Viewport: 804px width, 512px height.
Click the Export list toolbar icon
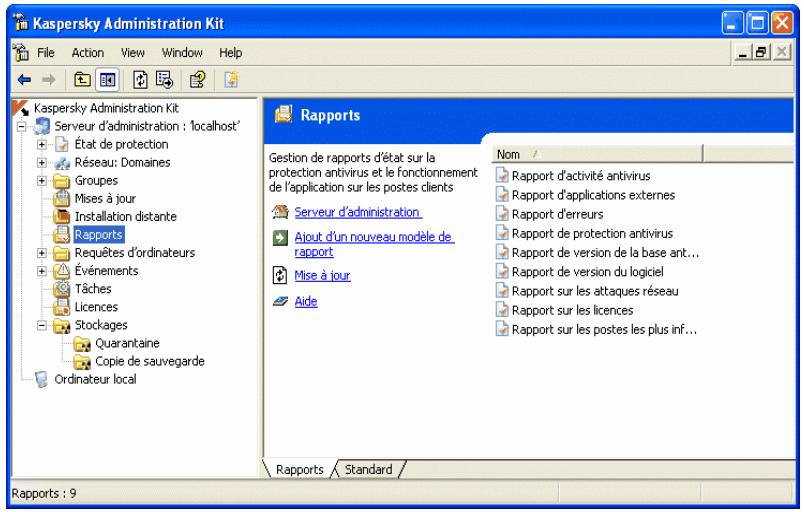165,80
